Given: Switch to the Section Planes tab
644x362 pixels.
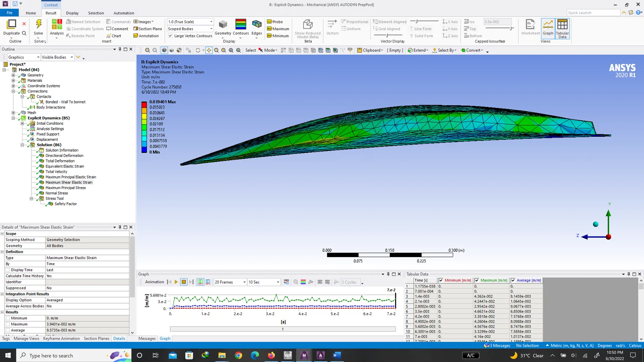Looking at the screenshot, I should (x=97, y=338).
